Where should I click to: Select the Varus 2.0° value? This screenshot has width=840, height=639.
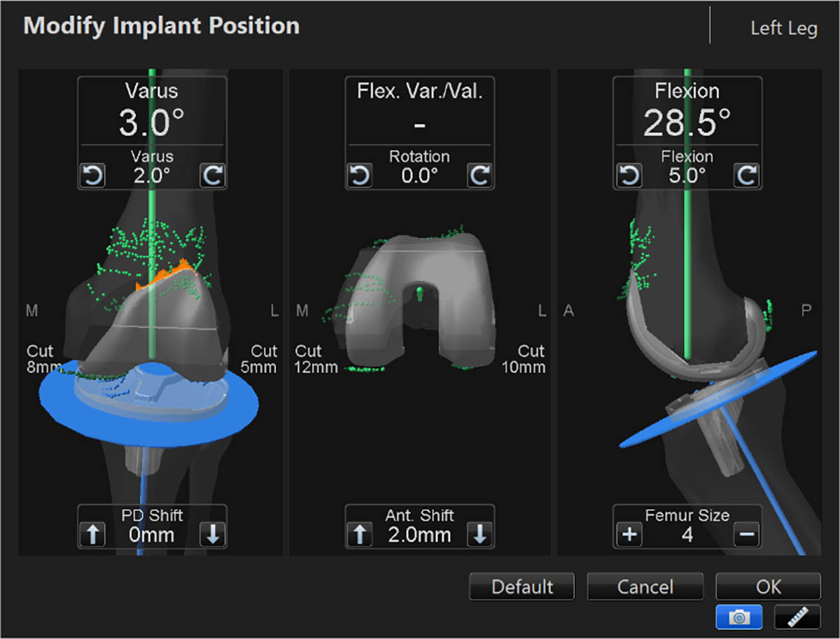pos(153,175)
